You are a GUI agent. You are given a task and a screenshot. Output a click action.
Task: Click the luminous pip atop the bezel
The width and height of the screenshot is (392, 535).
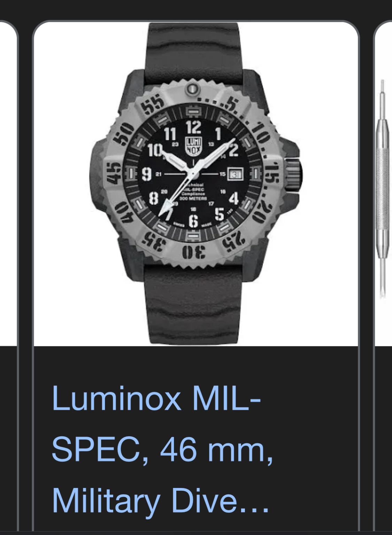click(x=192, y=89)
